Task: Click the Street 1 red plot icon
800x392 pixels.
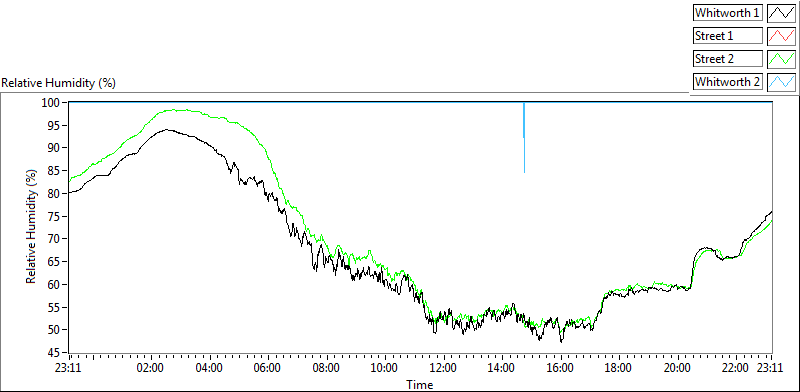Action: (782, 36)
